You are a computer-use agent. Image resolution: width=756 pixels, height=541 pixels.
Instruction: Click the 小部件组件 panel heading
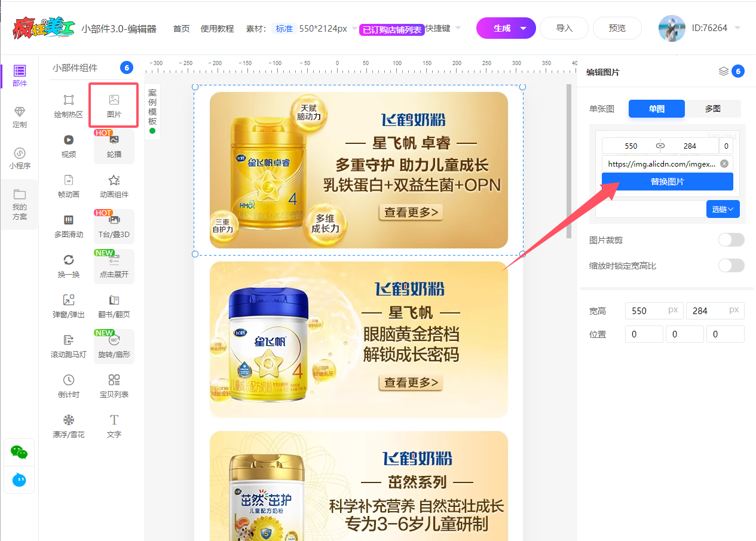click(75, 68)
